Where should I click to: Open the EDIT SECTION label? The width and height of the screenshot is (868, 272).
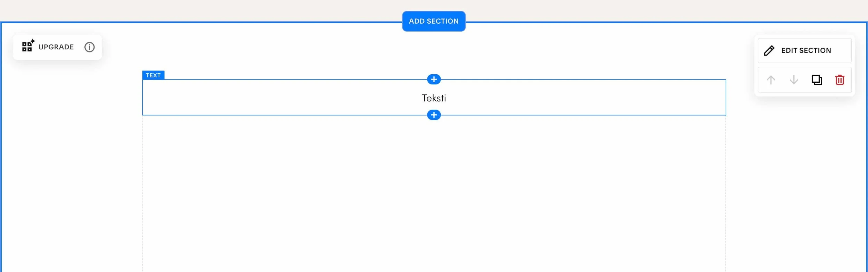pyautogui.click(x=806, y=50)
